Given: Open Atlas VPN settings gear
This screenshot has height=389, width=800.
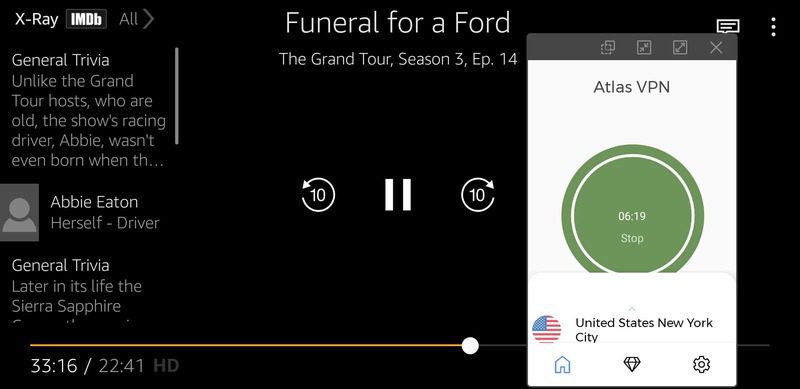Looking at the screenshot, I should click(702, 364).
